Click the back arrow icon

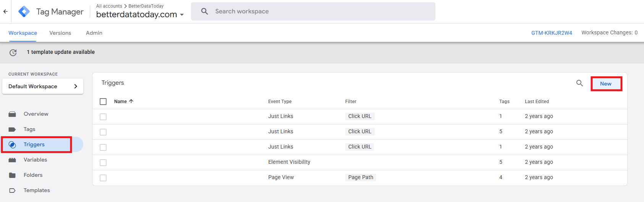click(5, 11)
